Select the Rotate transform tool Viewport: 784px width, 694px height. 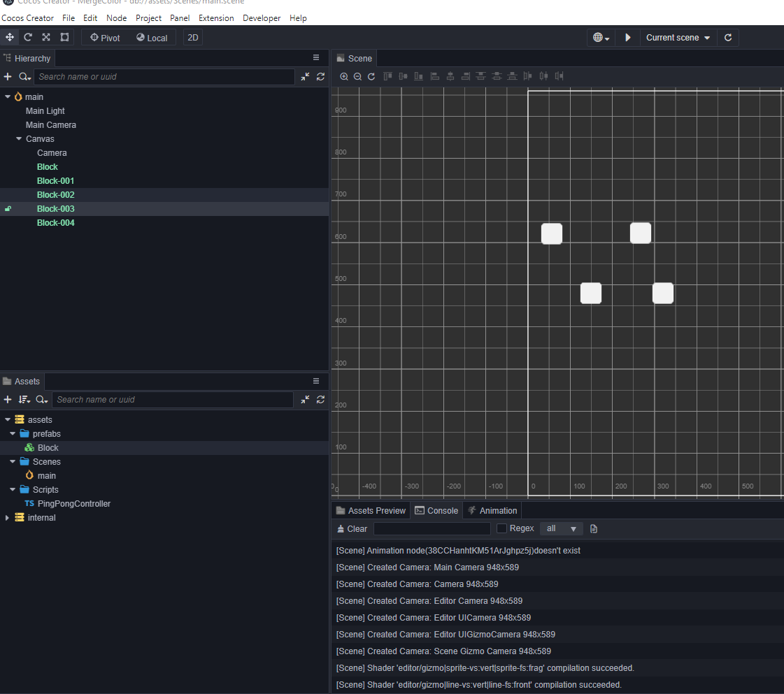(x=28, y=38)
